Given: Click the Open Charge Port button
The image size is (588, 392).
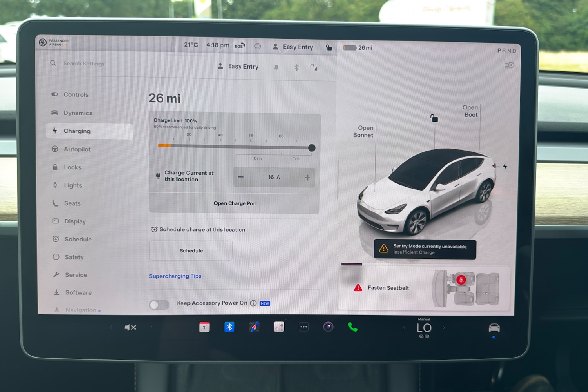Looking at the screenshot, I should click(235, 203).
